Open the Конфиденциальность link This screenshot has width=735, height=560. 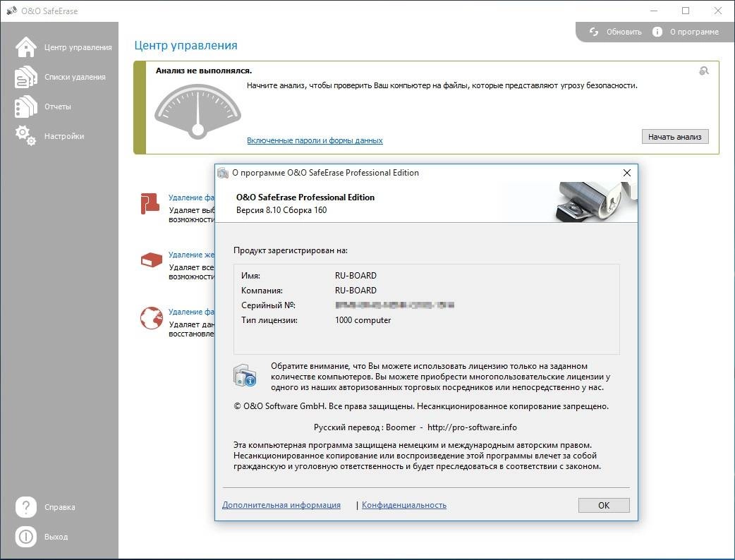pyautogui.click(x=404, y=505)
